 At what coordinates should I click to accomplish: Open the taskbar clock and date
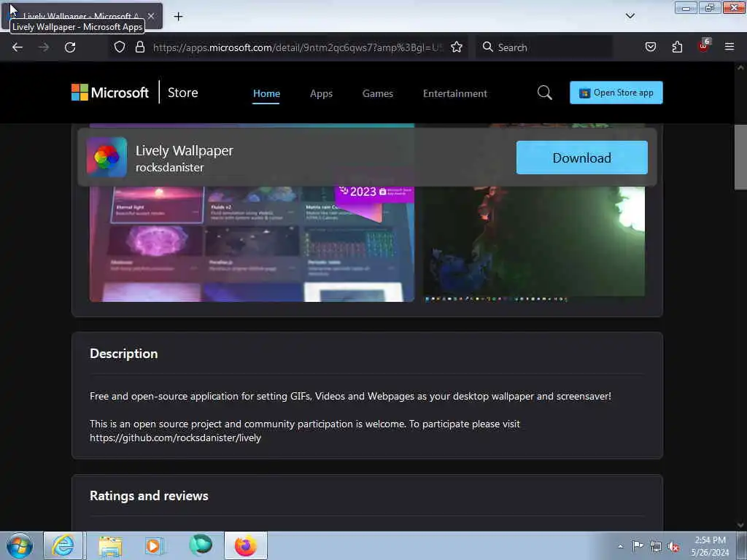click(x=710, y=546)
